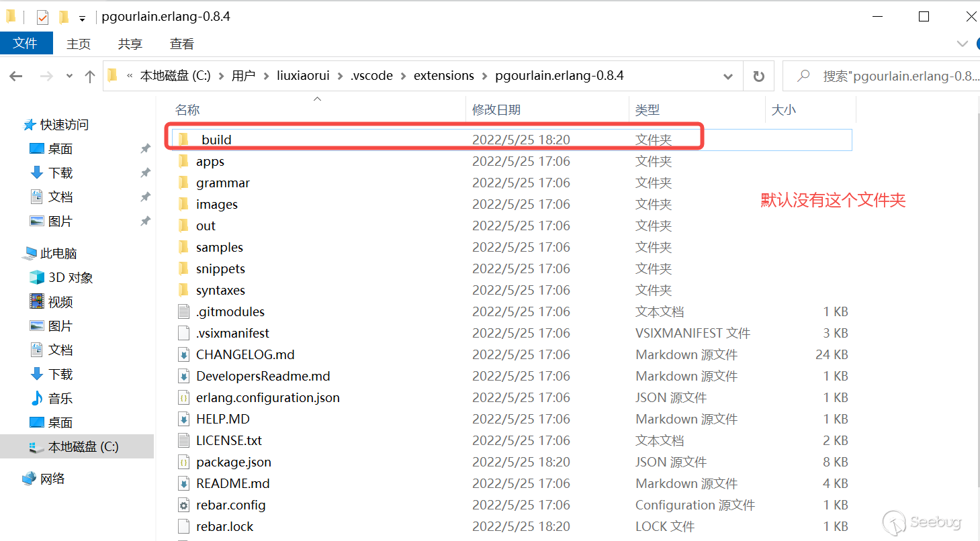Unpin 文档 using its pin icon
The width and height of the screenshot is (980, 541).
145,197
